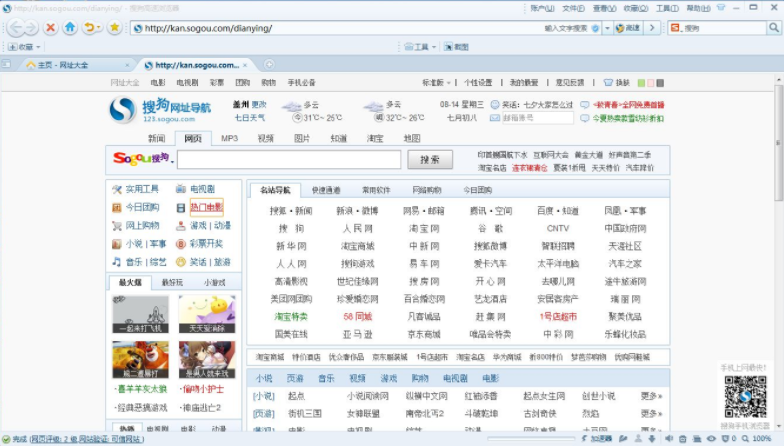
Task: Go to the browser home page icon
Action: (x=70, y=28)
